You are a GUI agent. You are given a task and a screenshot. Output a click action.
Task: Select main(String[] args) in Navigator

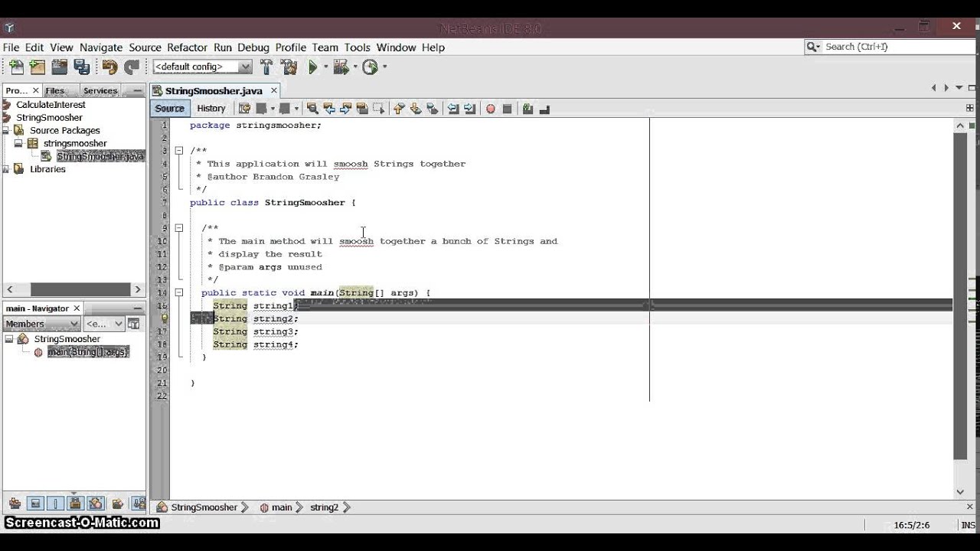[x=87, y=352]
